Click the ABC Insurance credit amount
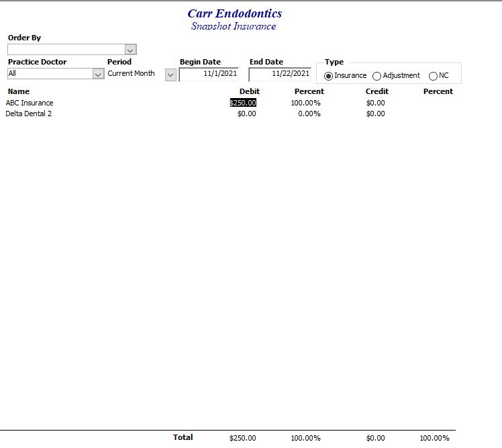The image size is (502, 448). [x=375, y=103]
